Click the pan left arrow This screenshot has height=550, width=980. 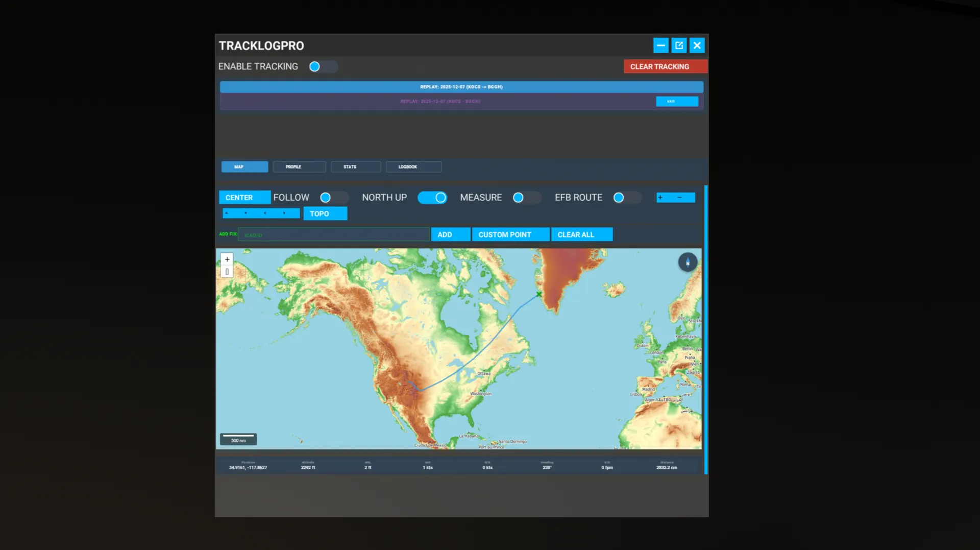tap(264, 213)
